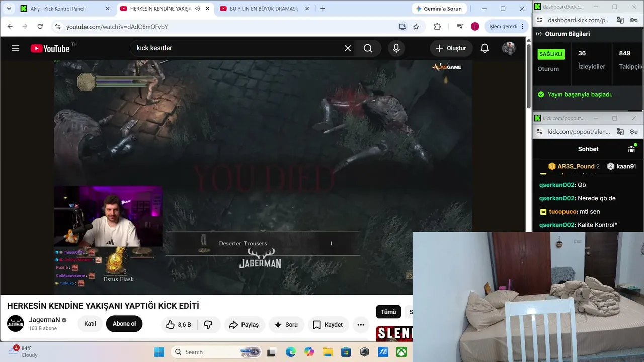The image size is (644, 362).
Task: Open the YouTube guide hamburger menu
Action: point(15,48)
